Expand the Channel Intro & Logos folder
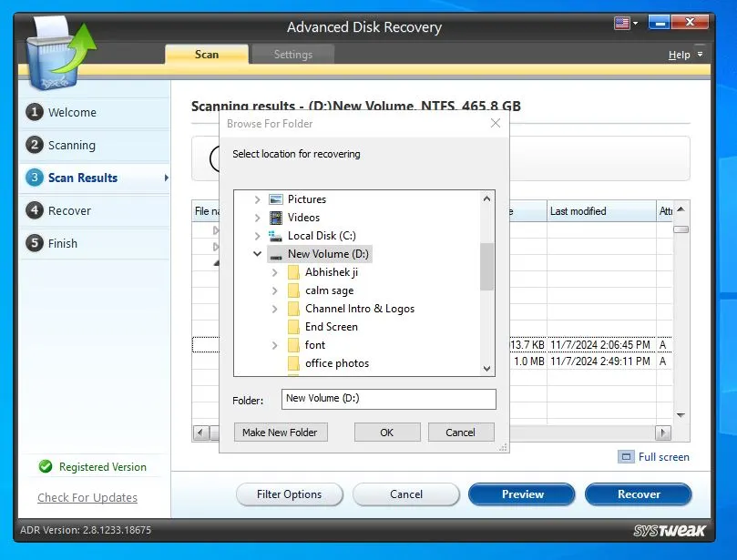Screen dimensions: 737x560 coord(274,309)
